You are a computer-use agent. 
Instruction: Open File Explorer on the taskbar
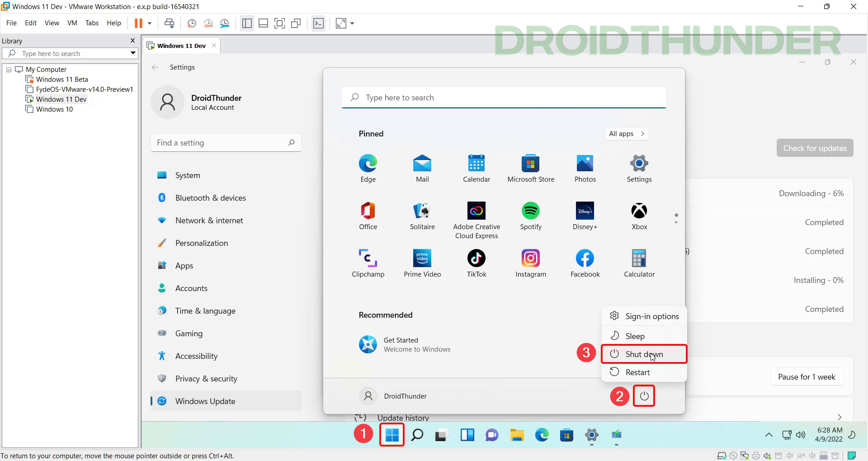(x=517, y=435)
